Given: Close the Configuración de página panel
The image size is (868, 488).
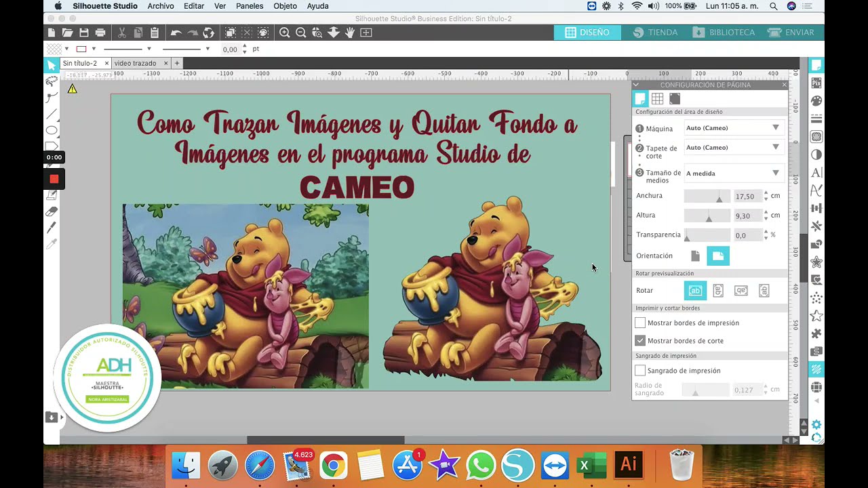Looking at the screenshot, I should coord(784,85).
